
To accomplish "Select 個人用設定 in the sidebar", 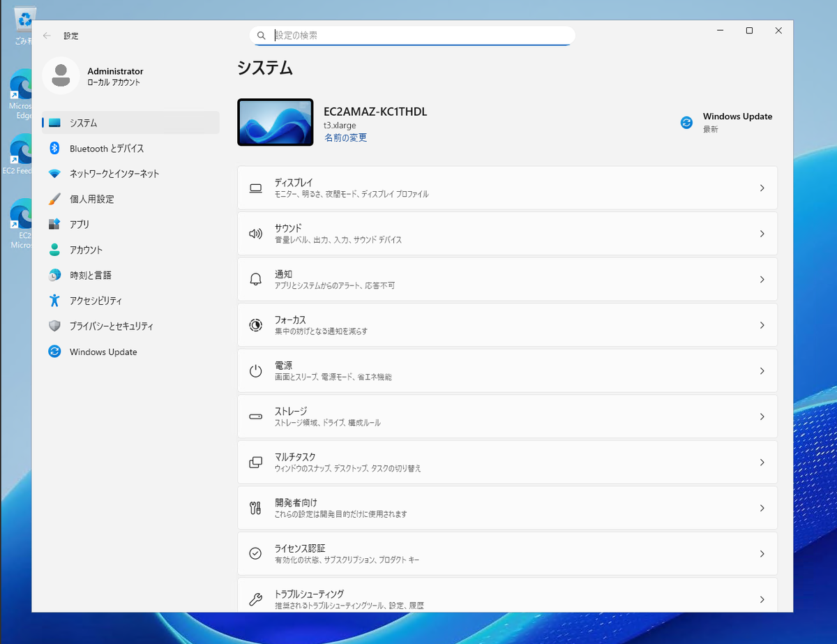I will click(130, 199).
